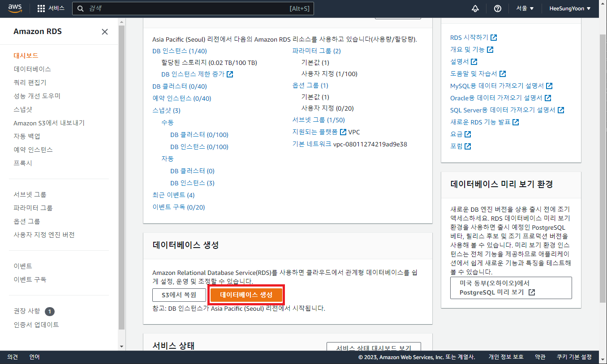
Task: Click the '스냅샷 (3)' resource link
Action: (x=166, y=111)
